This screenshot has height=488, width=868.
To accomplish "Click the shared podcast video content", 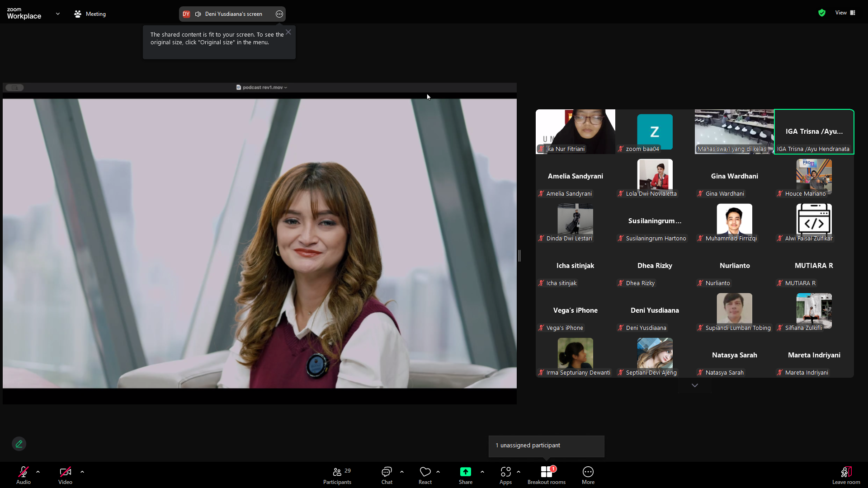I will click(x=259, y=244).
